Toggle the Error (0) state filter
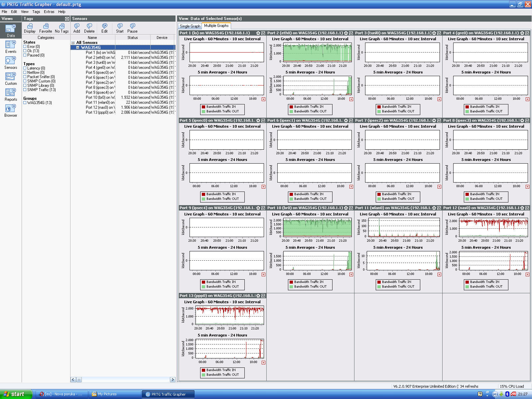 pos(25,47)
